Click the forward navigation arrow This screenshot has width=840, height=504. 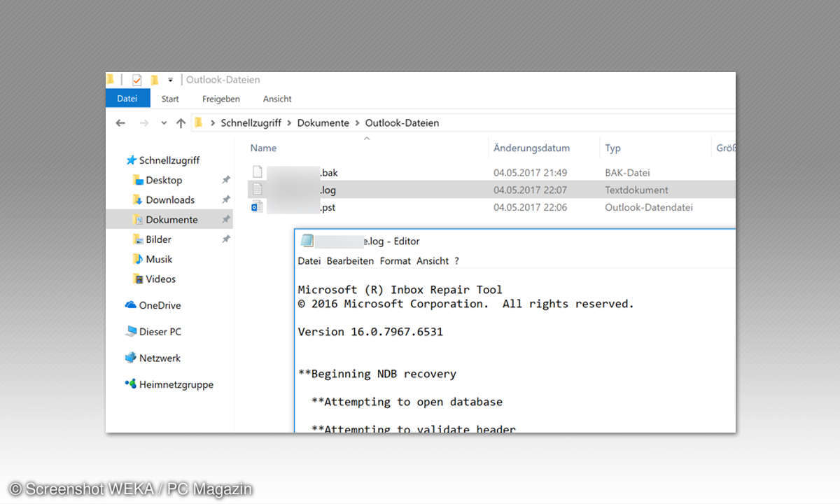144,122
